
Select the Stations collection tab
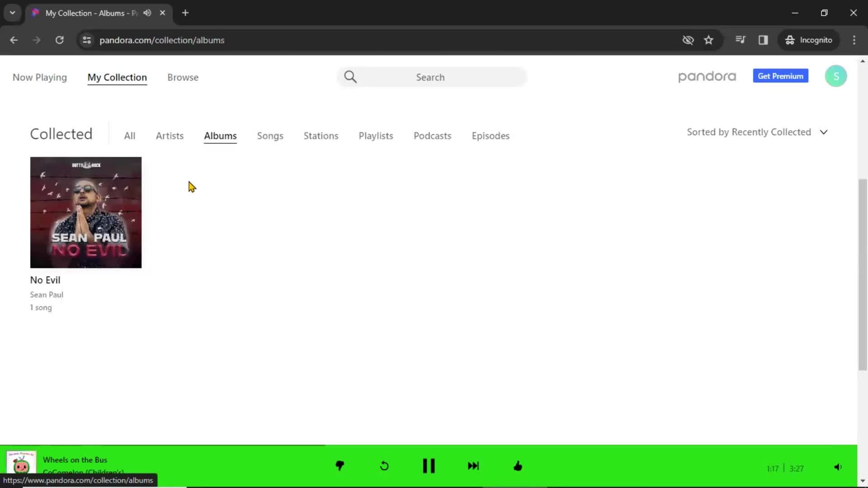[x=321, y=135]
